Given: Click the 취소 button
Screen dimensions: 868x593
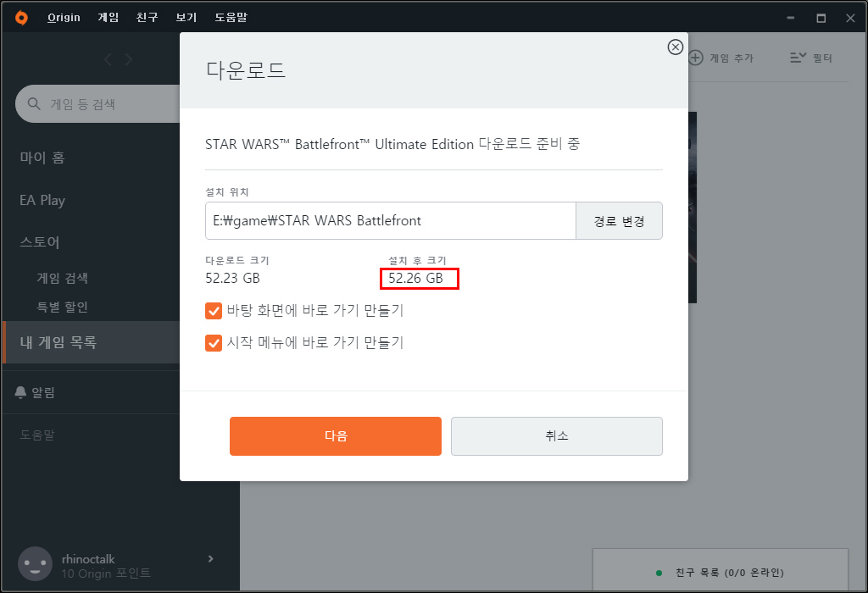Looking at the screenshot, I should coord(556,436).
